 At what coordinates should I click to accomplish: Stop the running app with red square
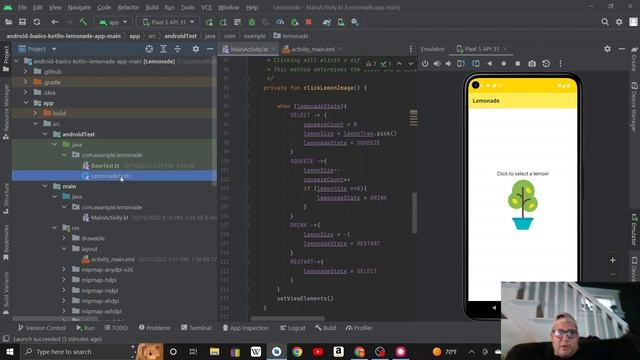[x=309, y=22]
